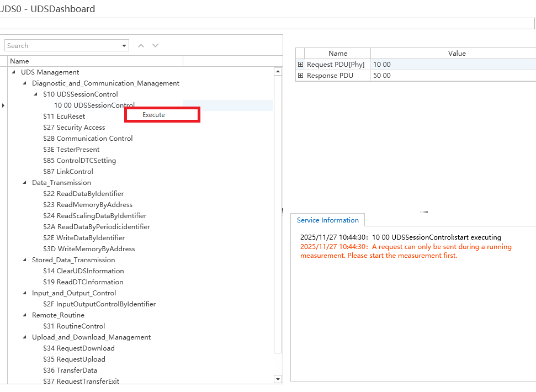Collapse the $10 UDSSessionControl node

(x=35, y=94)
